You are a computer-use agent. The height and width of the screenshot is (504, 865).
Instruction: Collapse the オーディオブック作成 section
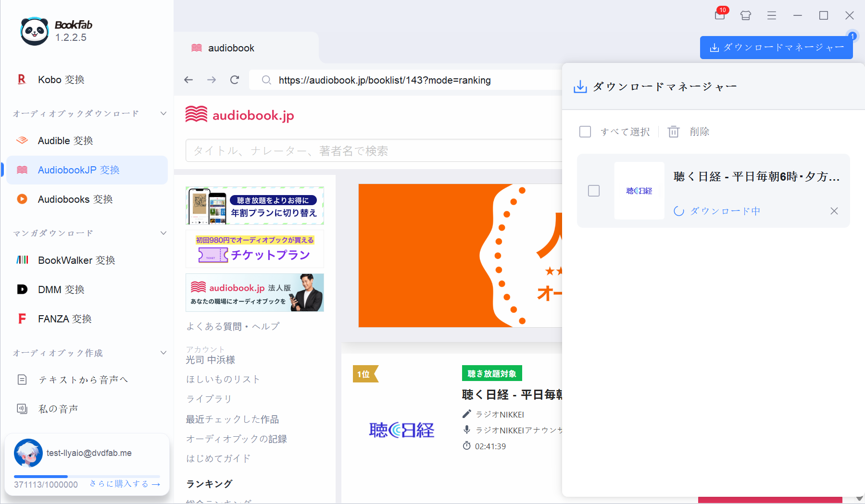[x=163, y=352]
